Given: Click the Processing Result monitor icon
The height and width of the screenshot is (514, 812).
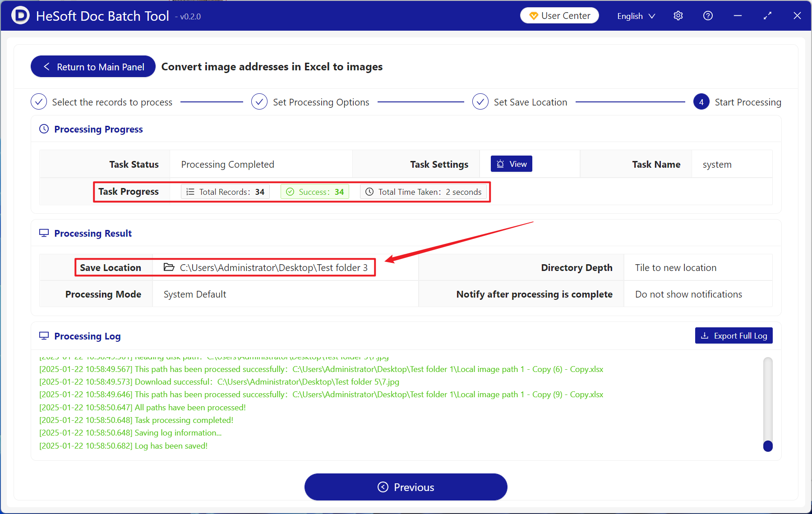Looking at the screenshot, I should pos(44,233).
